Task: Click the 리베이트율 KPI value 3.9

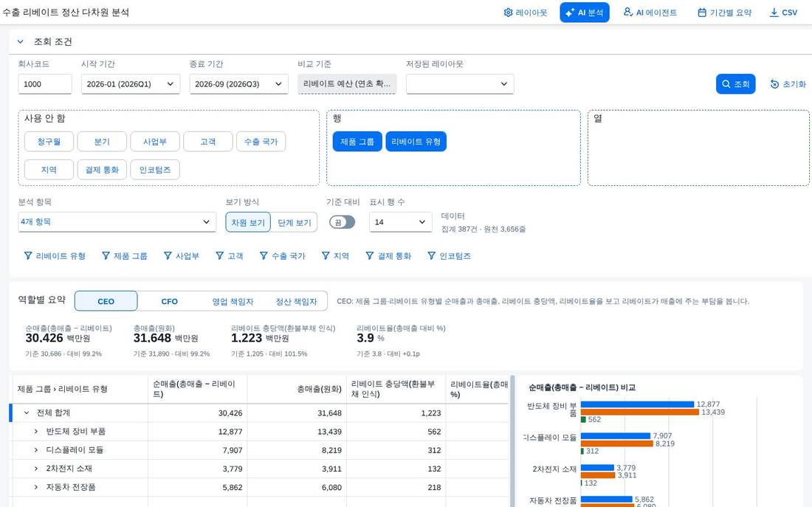Action: [x=365, y=338]
